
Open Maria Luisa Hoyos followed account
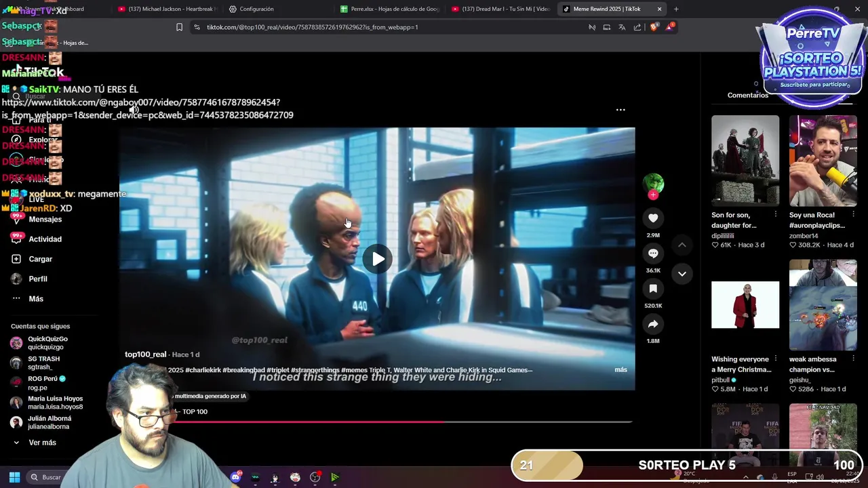coord(54,403)
